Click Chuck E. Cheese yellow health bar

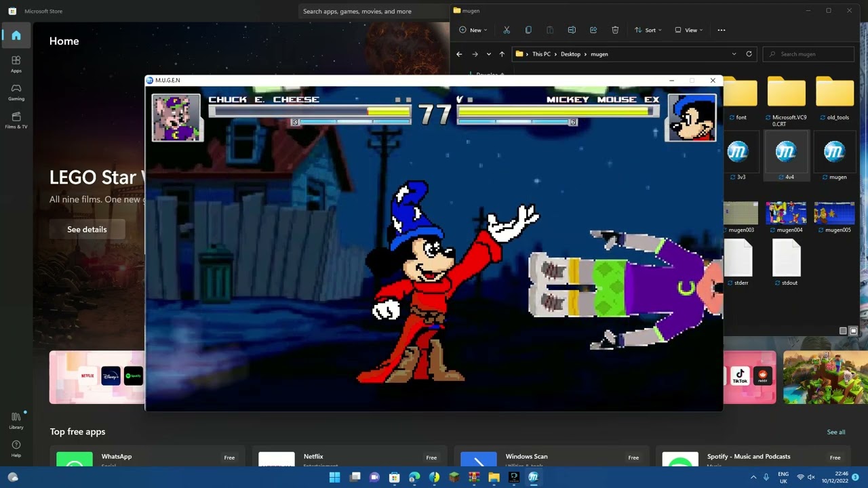pos(389,110)
